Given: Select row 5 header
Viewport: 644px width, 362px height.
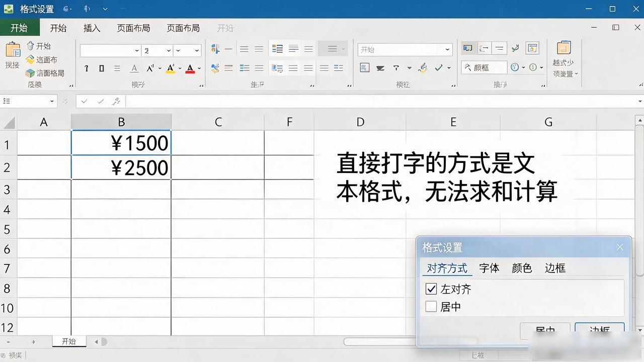Looking at the screenshot, I should 9,229.
